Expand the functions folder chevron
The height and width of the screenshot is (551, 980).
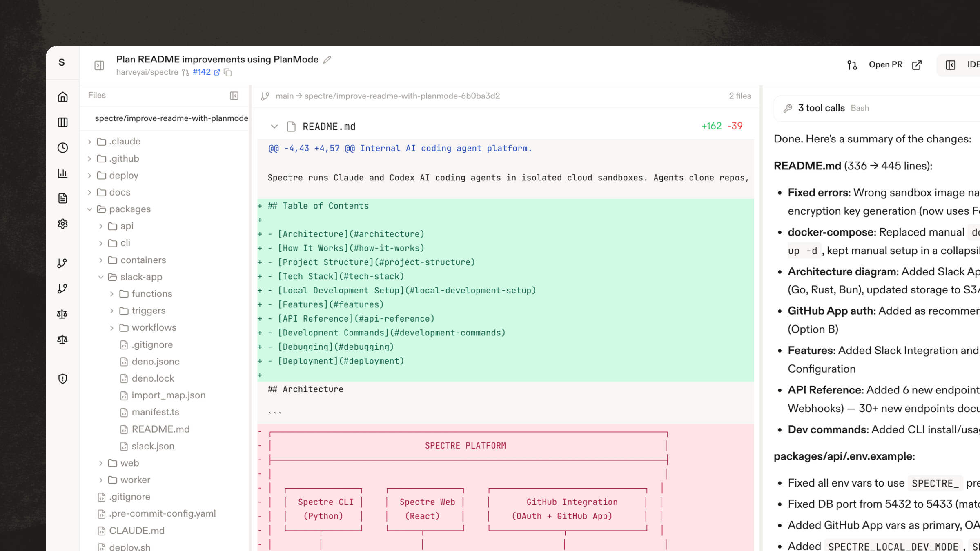click(112, 294)
